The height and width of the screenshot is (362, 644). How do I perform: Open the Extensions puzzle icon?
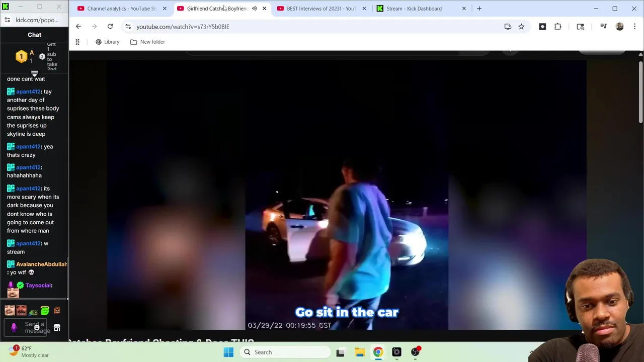pyautogui.click(x=557, y=27)
